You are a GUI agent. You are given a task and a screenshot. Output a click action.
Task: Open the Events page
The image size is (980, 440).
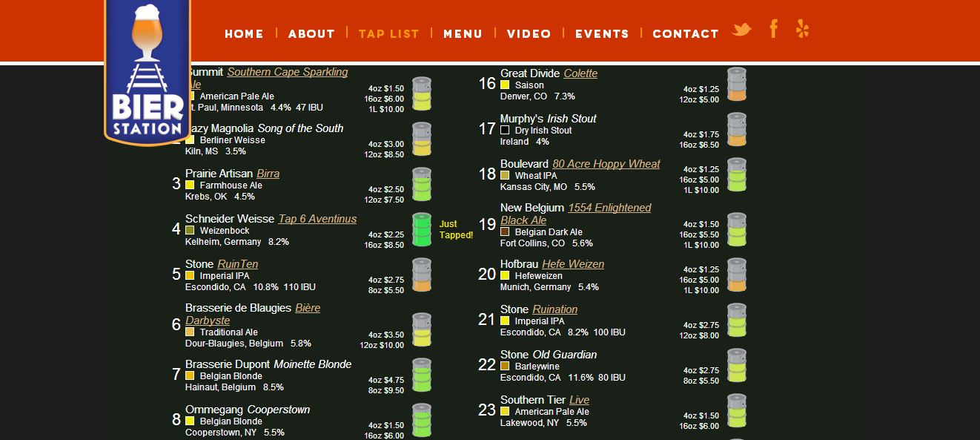pos(602,33)
